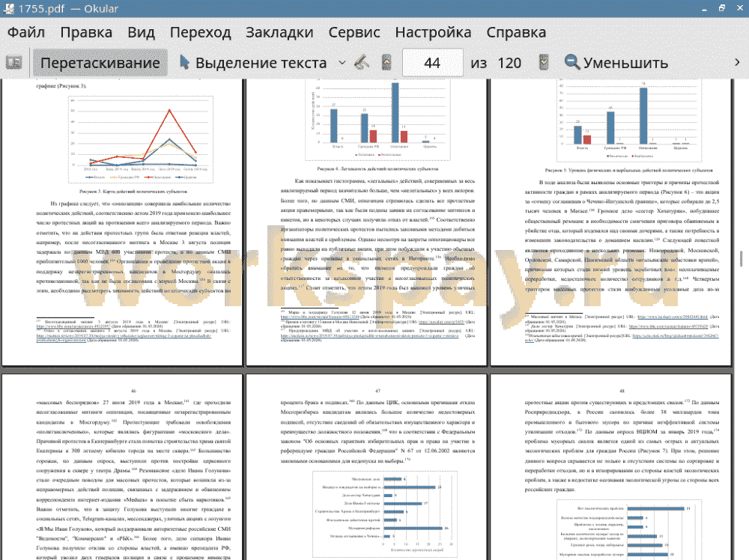The image size is (749, 560).
Task: Click the horizontal bar chart on page 48
Action: (630, 529)
